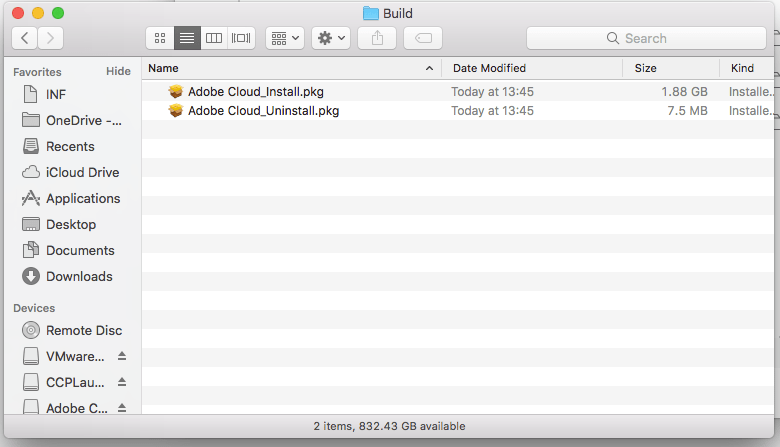Click the Share toolbar button
The width and height of the screenshot is (780, 447).
coord(377,38)
